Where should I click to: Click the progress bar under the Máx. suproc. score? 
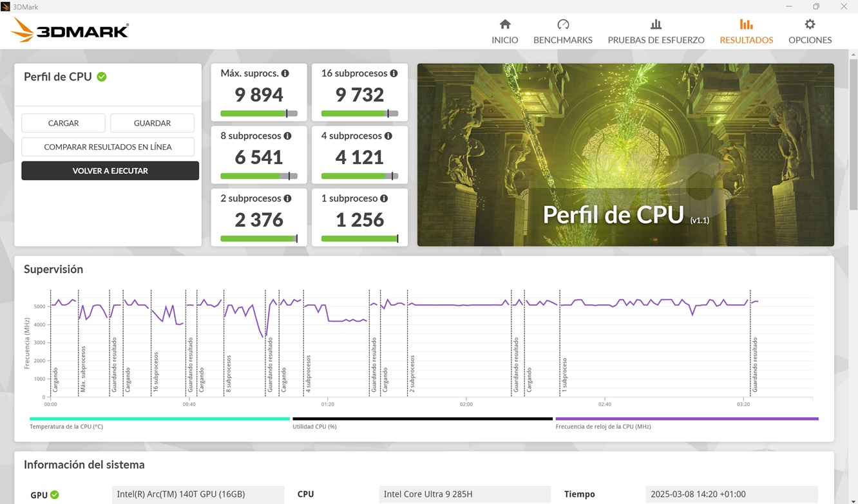click(x=258, y=113)
